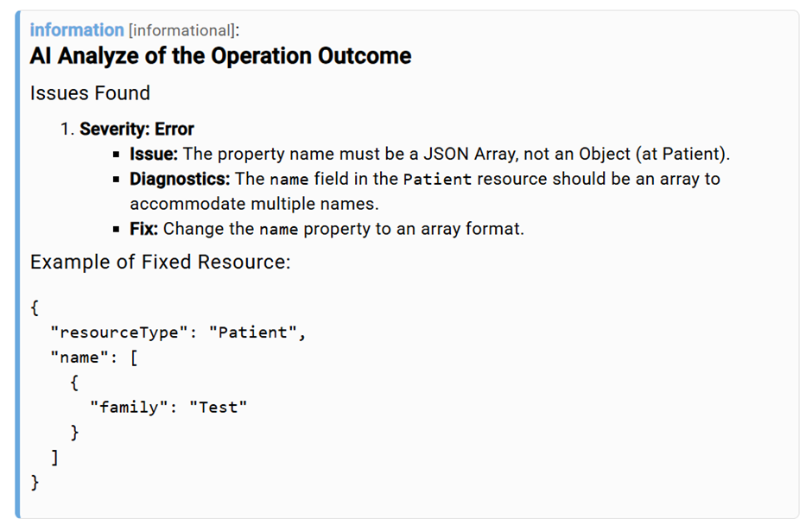
Task: Click the "[informational]" severity tag text
Action: pyautogui.click(x=183, y=30)
